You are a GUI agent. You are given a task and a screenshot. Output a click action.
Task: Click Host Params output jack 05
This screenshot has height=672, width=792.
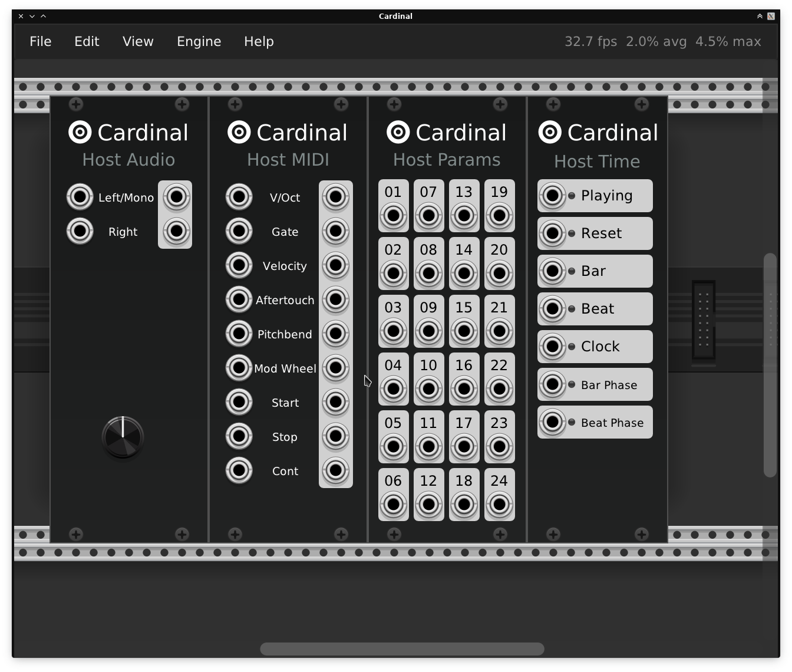394,447
